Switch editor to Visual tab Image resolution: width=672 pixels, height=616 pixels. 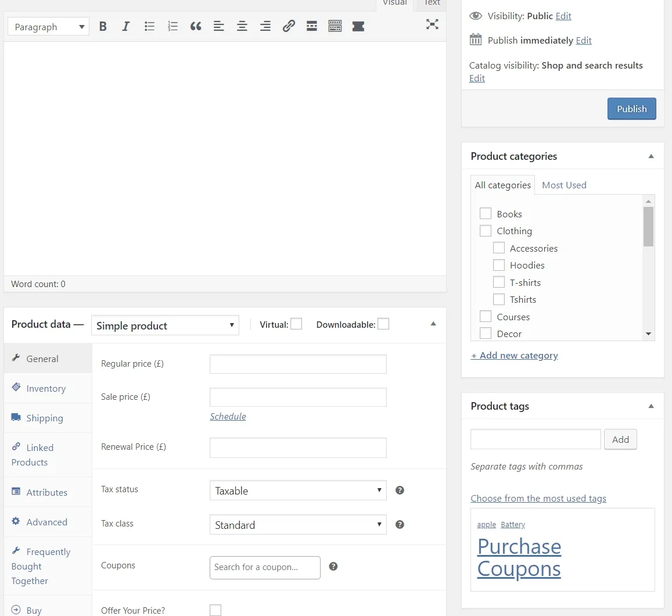pos(395,3)
